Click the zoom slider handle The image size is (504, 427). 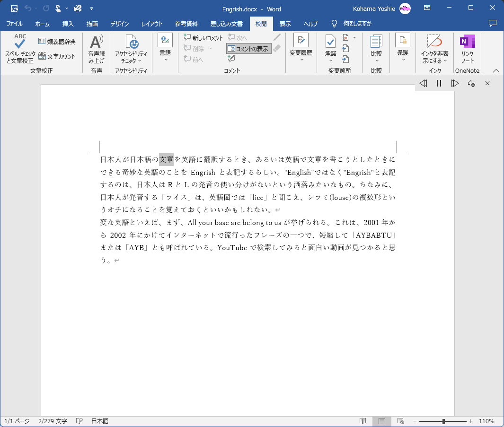(x=443, y=421)
